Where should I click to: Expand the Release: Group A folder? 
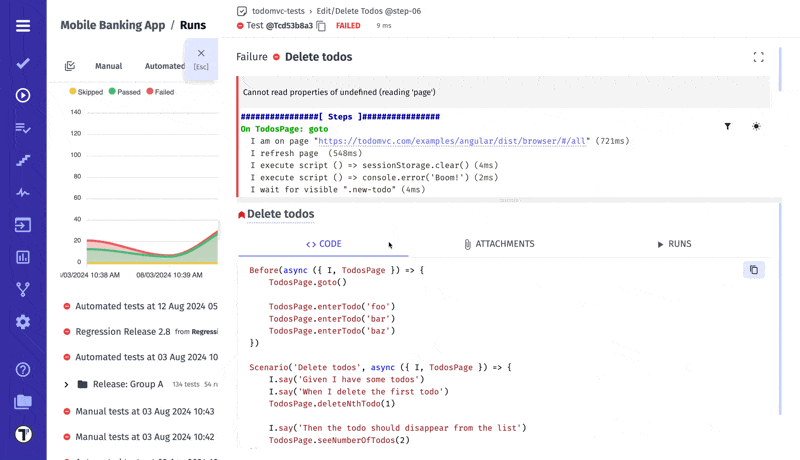coord(67,384)
